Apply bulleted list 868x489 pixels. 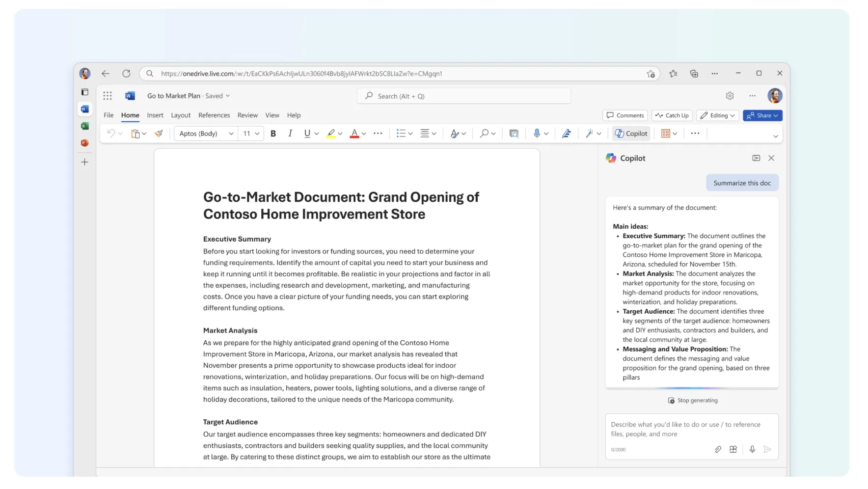point(401,134)
